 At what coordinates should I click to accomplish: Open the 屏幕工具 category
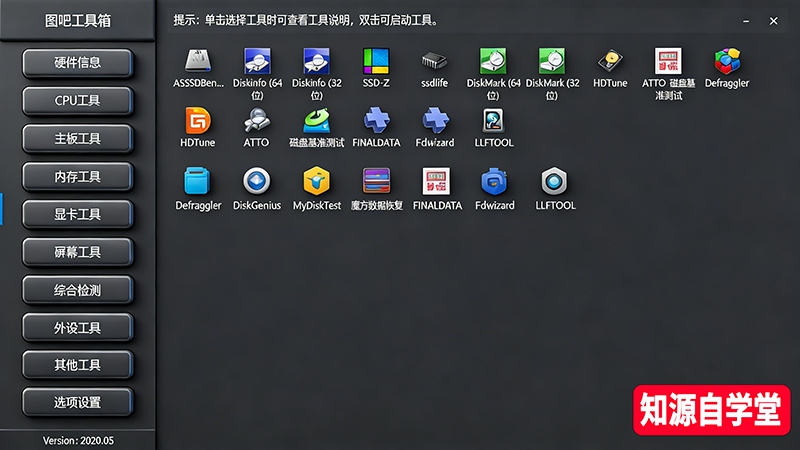click(x=78, y=252)
